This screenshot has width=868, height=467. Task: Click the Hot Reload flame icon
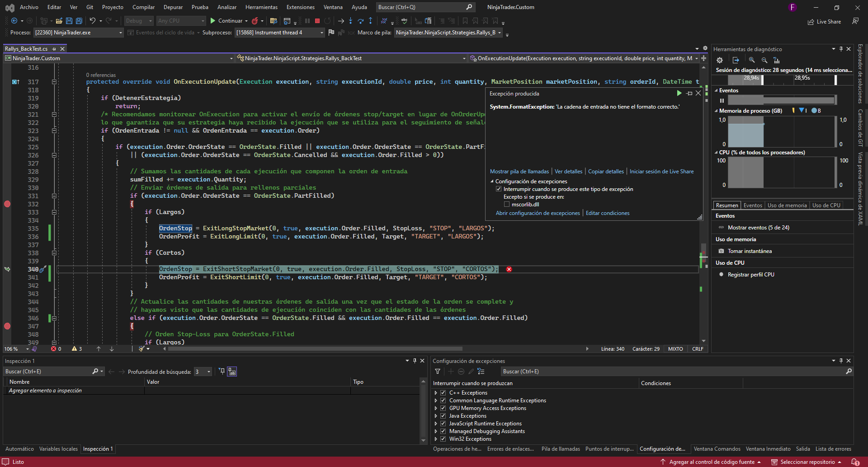coord(255,21)
